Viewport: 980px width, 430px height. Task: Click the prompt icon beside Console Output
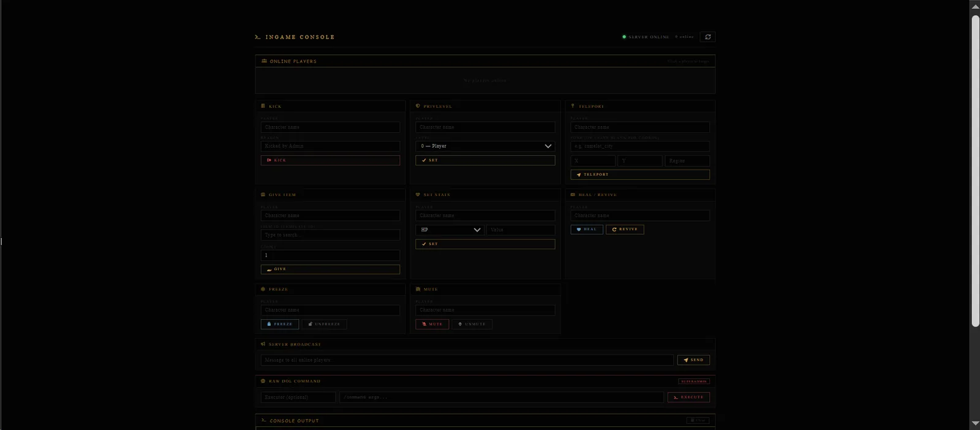click(264, 420)
